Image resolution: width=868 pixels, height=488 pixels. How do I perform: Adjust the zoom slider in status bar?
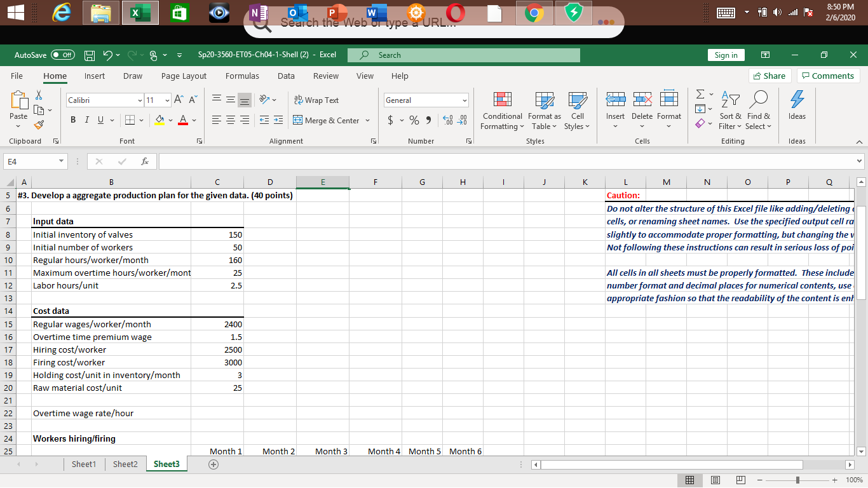(797, 480)
